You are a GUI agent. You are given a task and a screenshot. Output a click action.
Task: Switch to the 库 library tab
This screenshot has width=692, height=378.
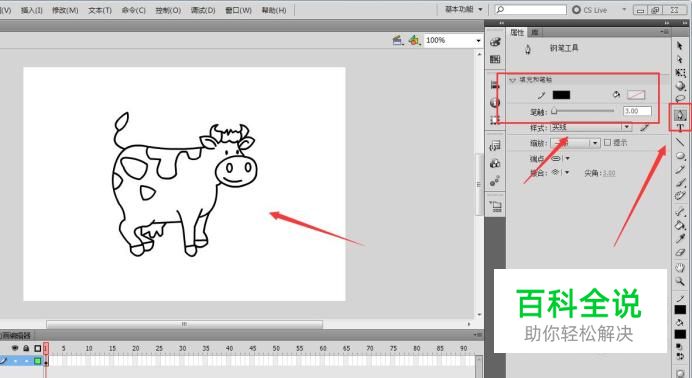534,32
